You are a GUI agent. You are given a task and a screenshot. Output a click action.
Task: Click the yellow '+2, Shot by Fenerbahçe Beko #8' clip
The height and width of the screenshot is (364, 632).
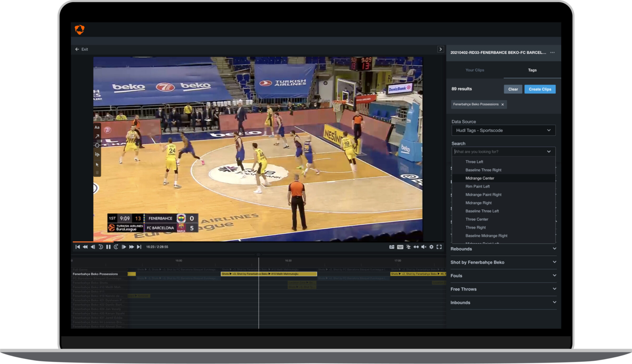[x=418, y=274]
